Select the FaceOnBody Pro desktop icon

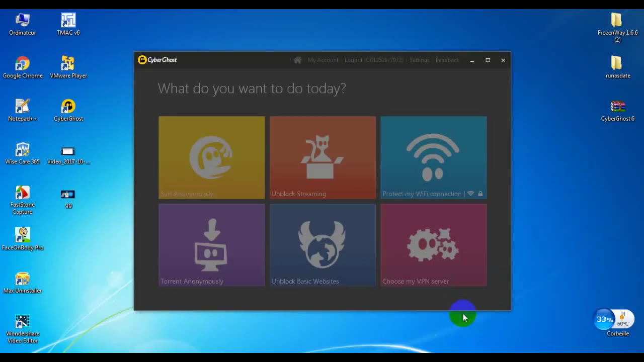tap(23, 239)
